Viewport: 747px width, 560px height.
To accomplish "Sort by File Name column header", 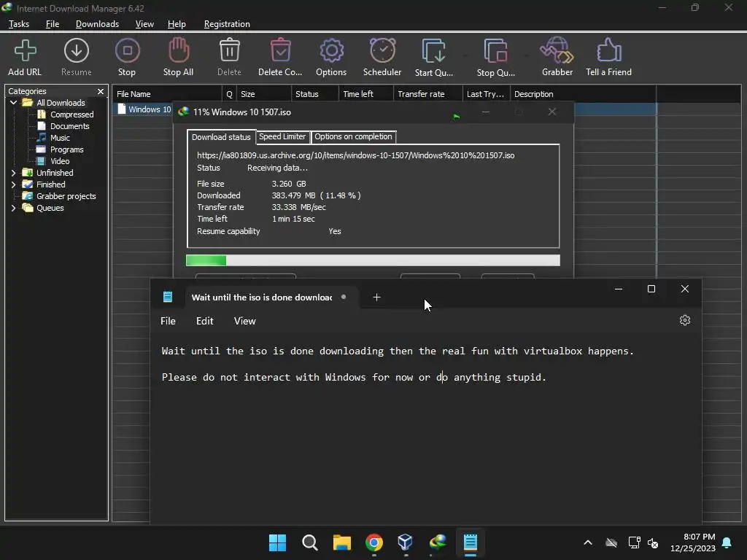I will point(167,94).
